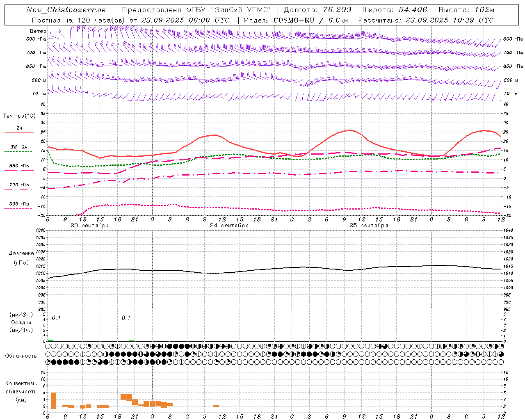Image resolution: width=525 pixels, height=420 pixels.
Task: Click the 10 м wind level label on the left
Action: click(x=39, y=94)
